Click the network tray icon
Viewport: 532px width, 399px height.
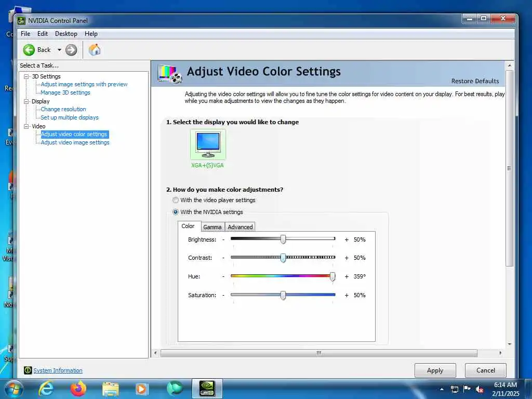(x=454, y=389)
